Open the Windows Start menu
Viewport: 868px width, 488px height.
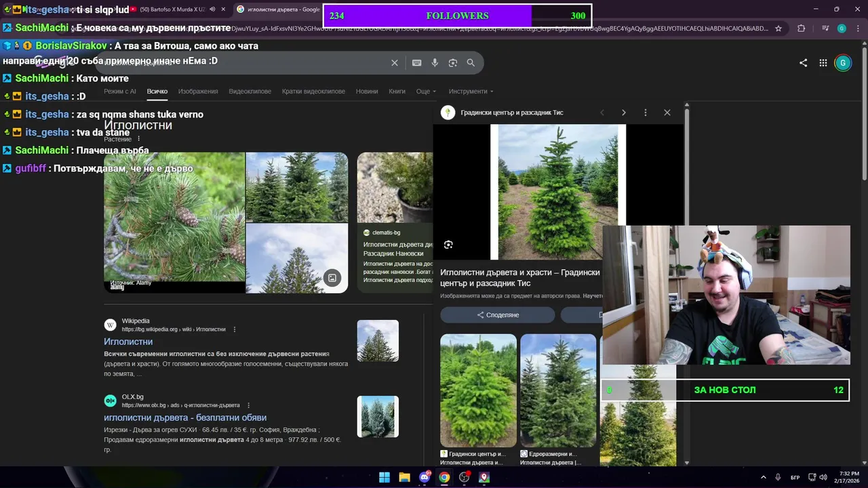384,477
